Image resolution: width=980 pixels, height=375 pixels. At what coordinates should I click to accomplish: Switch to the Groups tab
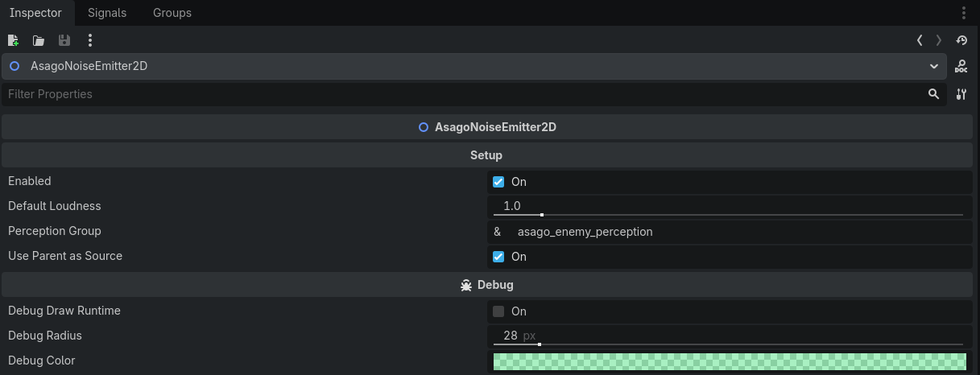click(x=172, y=13)
